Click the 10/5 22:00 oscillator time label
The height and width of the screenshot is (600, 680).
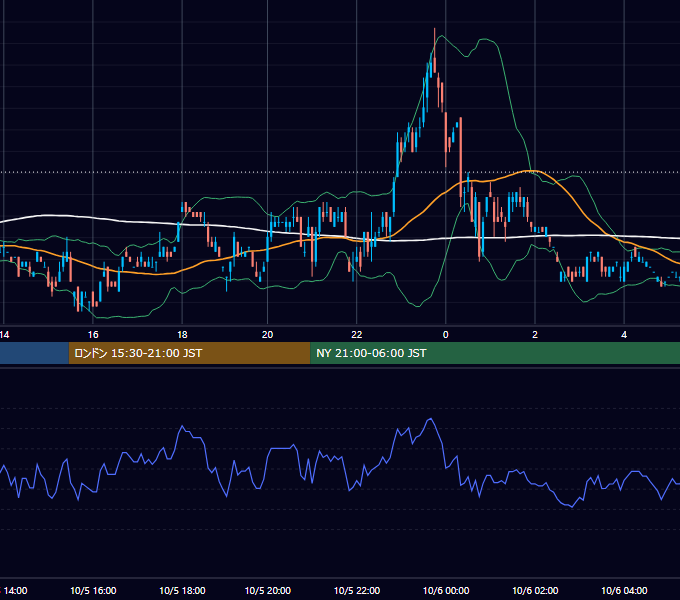[x=356, y=590]
